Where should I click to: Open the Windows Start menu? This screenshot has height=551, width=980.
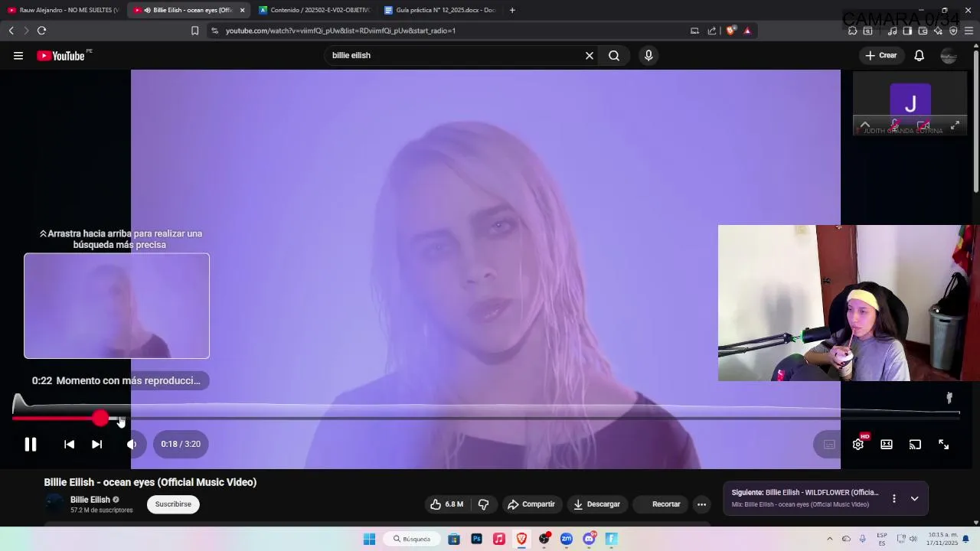click(369, 539)
